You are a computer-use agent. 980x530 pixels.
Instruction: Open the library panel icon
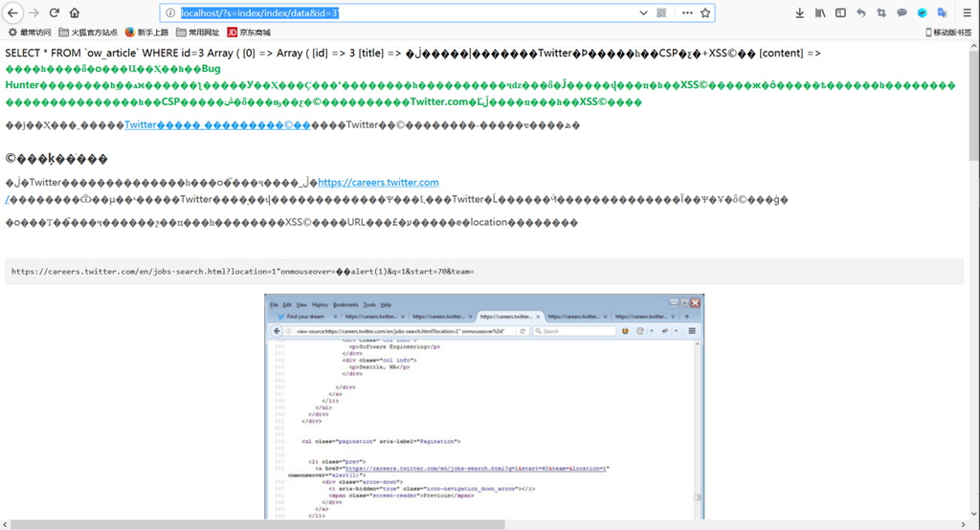coord(820,13)
